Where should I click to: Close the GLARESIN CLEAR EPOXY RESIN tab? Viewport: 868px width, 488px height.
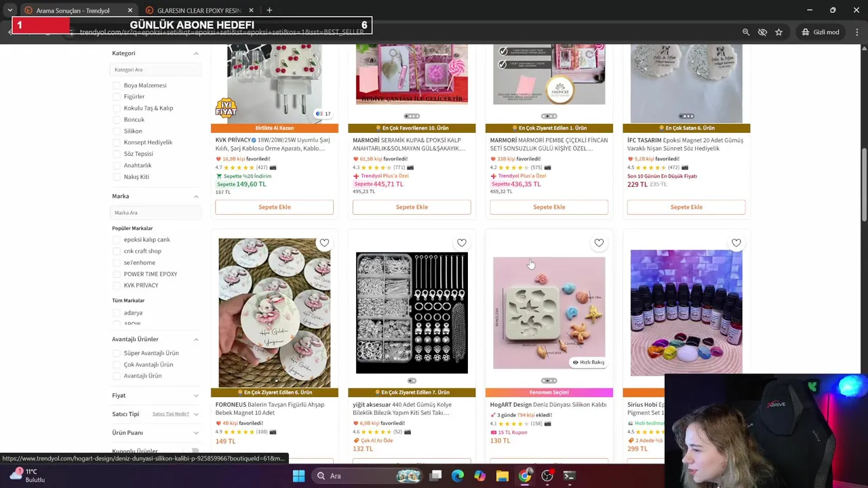251,10
